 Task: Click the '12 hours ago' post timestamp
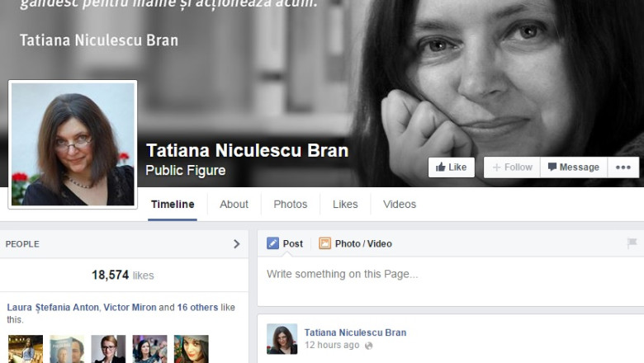click(331, 345)
